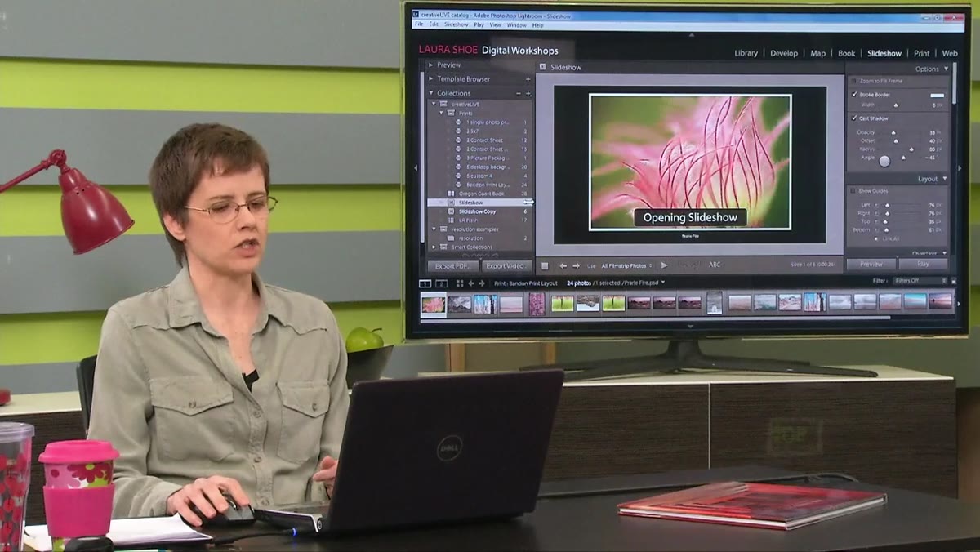The height and width of the screenshot is (552, 980).
Task: Open the Play menu
Action: (479, 25)
